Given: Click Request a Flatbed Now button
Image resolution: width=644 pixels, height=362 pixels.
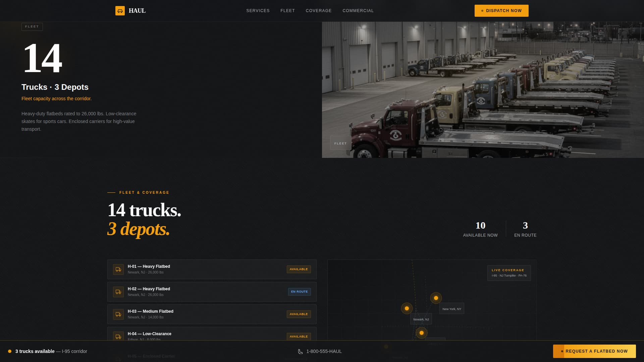Looking at the screenshot, I should 594,351.
